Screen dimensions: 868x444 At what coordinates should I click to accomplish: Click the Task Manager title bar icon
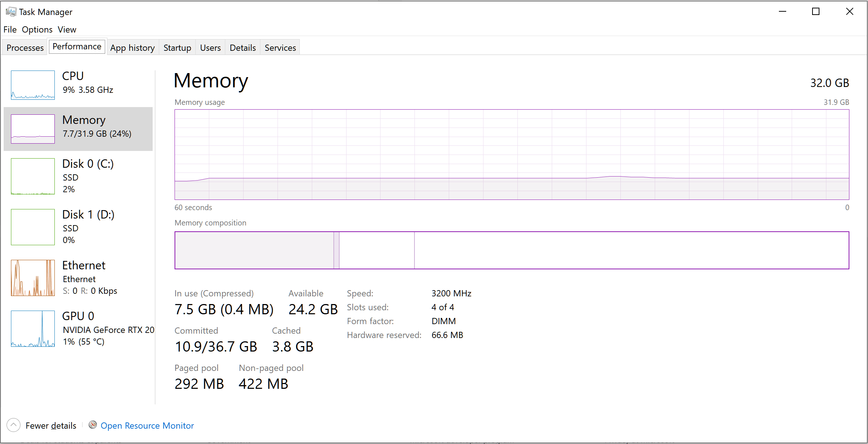pyautogui.click(x=11, y=12)
